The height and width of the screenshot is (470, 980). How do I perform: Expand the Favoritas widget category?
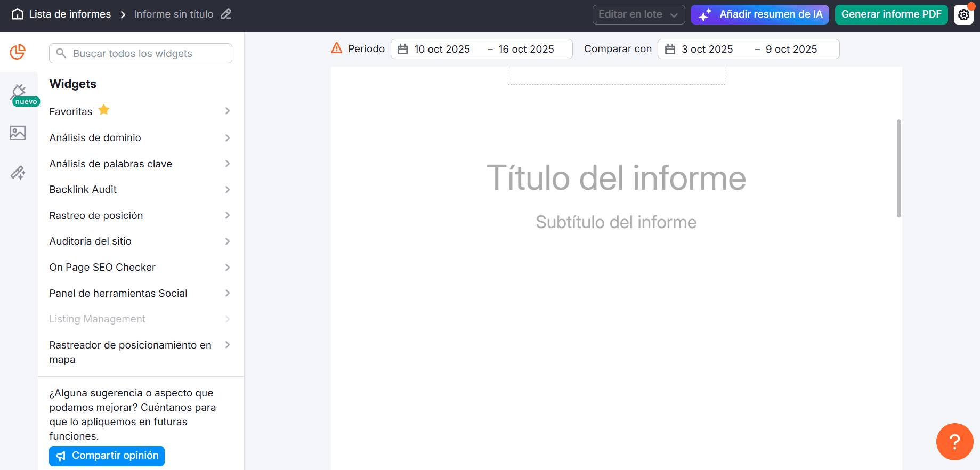140,111
